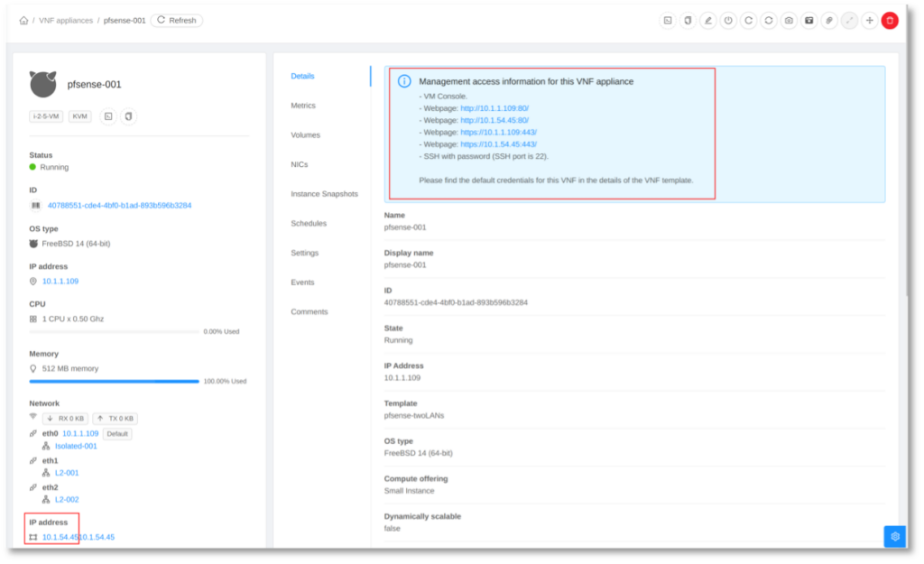Attach ISO using paperclip icon
Image resolution: width=924 pixels, height=564 pixels.
pyautogui.click(x=829, y=21)
